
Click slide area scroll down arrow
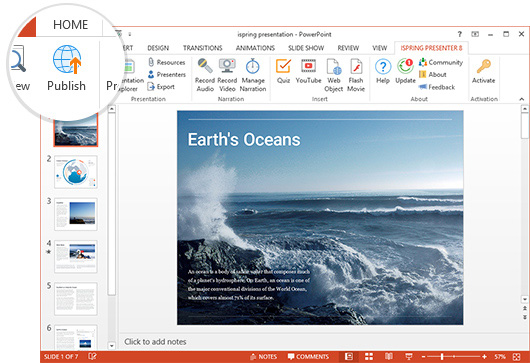coord(525,299)
